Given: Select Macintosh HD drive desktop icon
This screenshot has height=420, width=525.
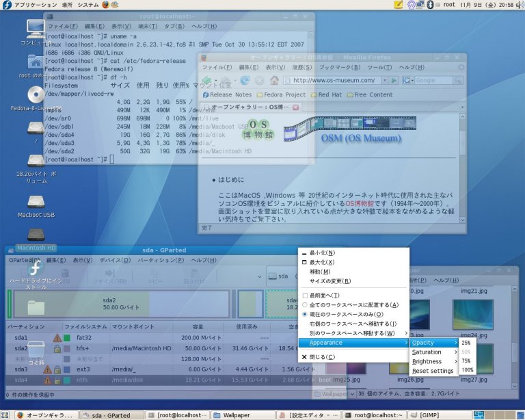Looking at the screenshot, I should pyautogui.click(x=36, y=235).
